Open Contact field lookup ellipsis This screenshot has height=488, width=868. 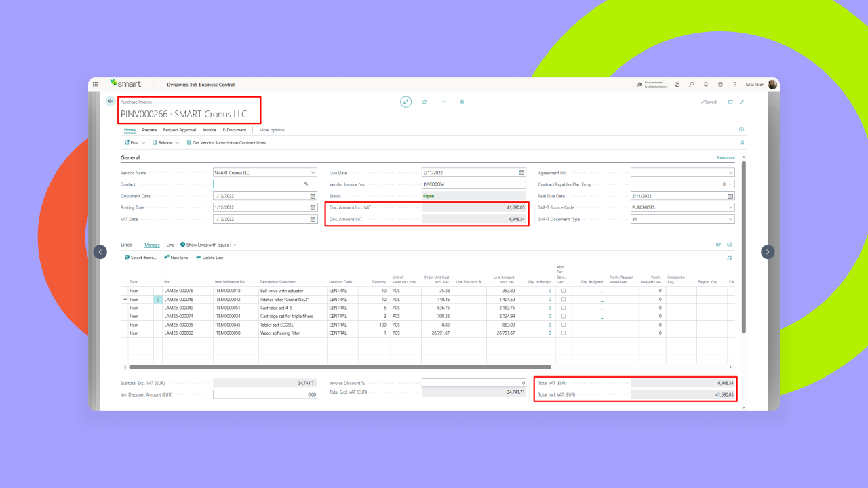[313, 184]
